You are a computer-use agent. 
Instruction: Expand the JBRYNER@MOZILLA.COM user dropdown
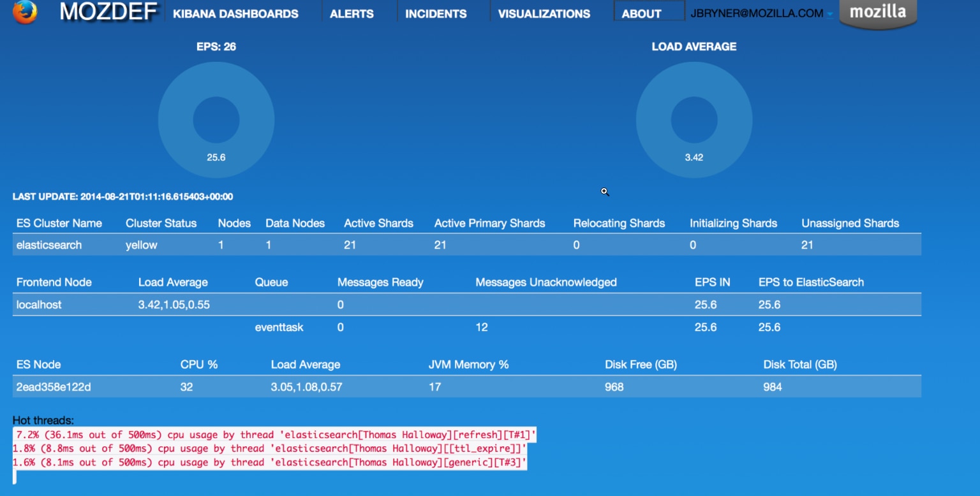coord(831,13)
